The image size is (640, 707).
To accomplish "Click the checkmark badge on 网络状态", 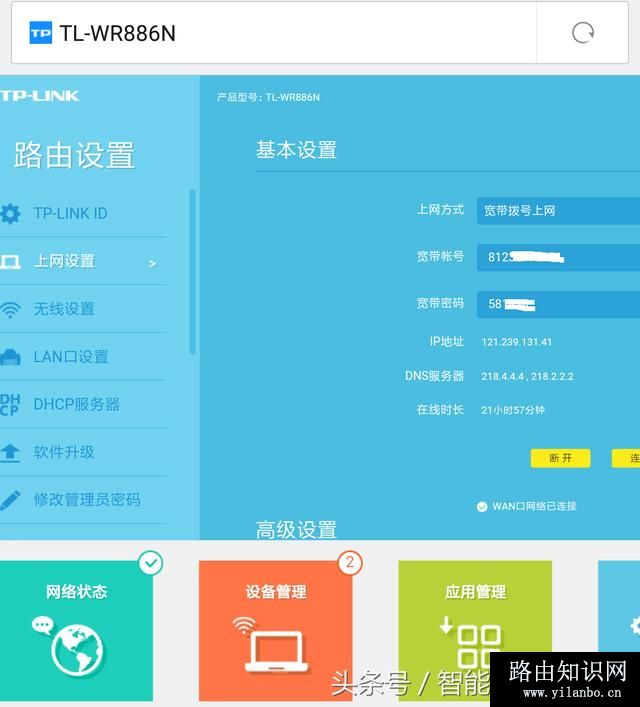I will pos(151,563).
